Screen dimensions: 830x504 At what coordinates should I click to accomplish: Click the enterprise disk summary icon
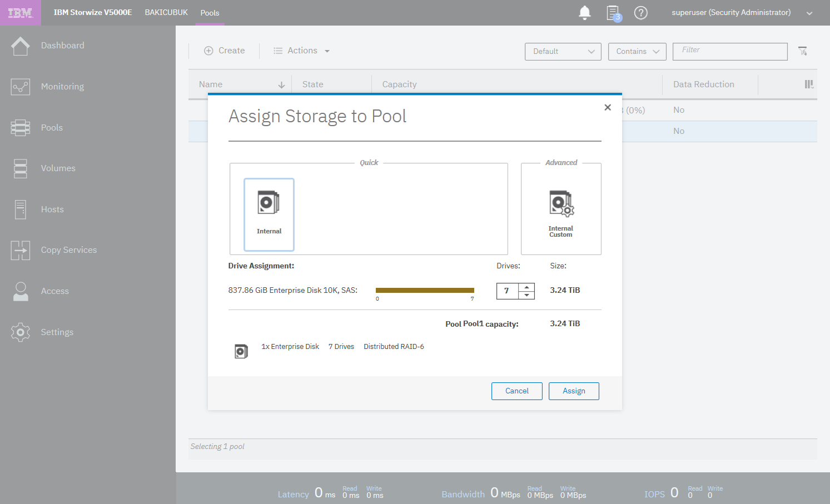pos(241,351)
